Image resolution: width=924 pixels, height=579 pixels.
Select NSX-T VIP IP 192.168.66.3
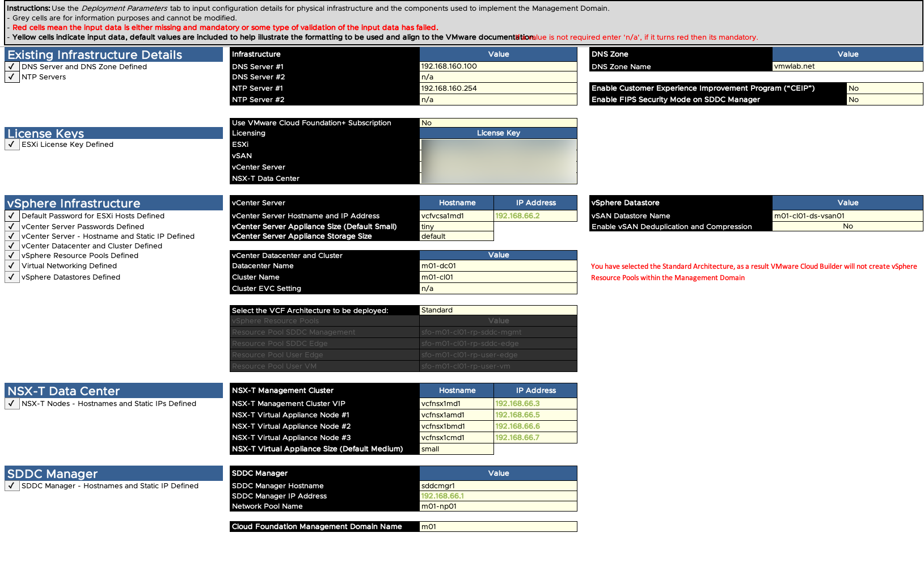535,404
